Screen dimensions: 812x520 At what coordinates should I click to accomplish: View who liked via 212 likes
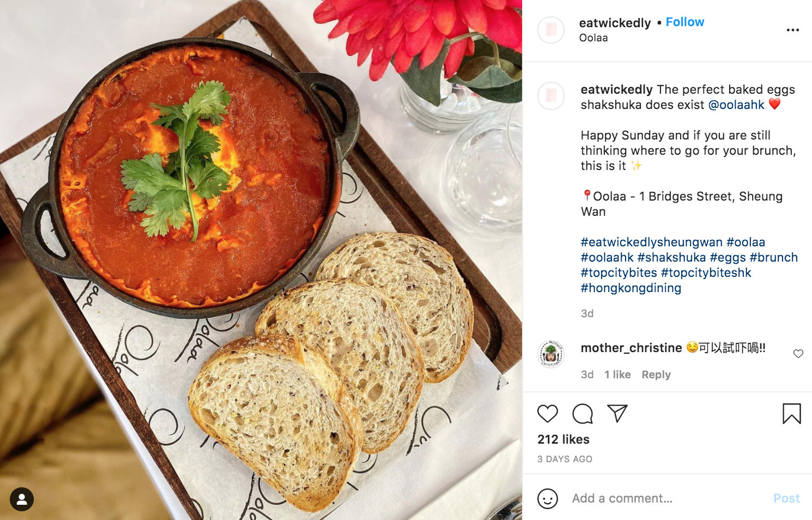coord(563,439)
